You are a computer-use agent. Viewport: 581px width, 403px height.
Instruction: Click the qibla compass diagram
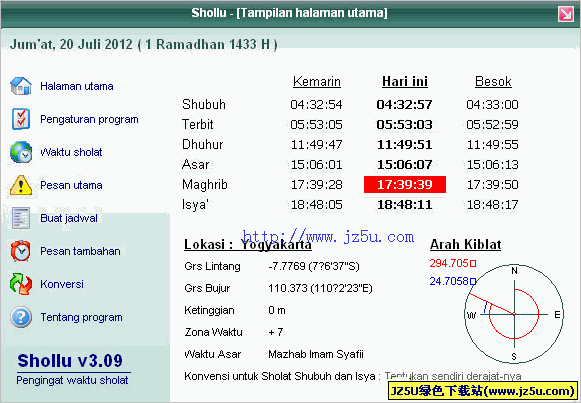[x=514, y=314]
